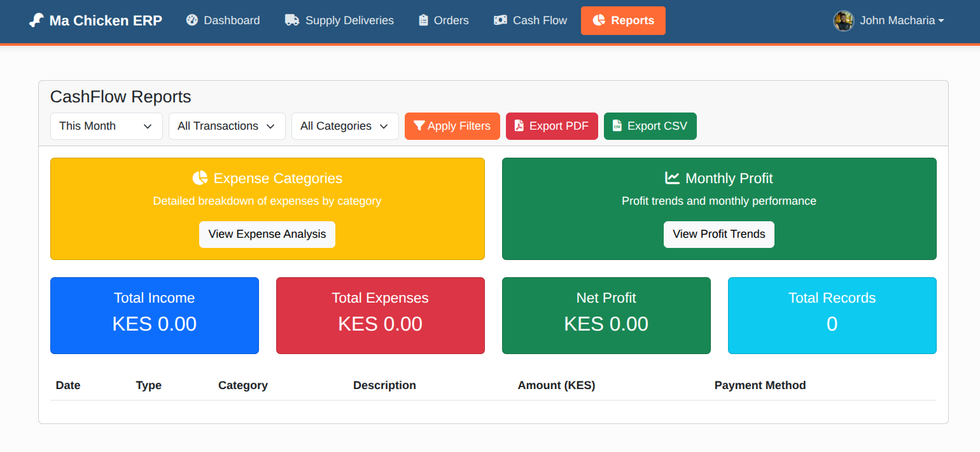The height and width of the screenshot is (452, 980).
Task: Click the compass icon beside Dashboard
Action: tap(192, 20)
